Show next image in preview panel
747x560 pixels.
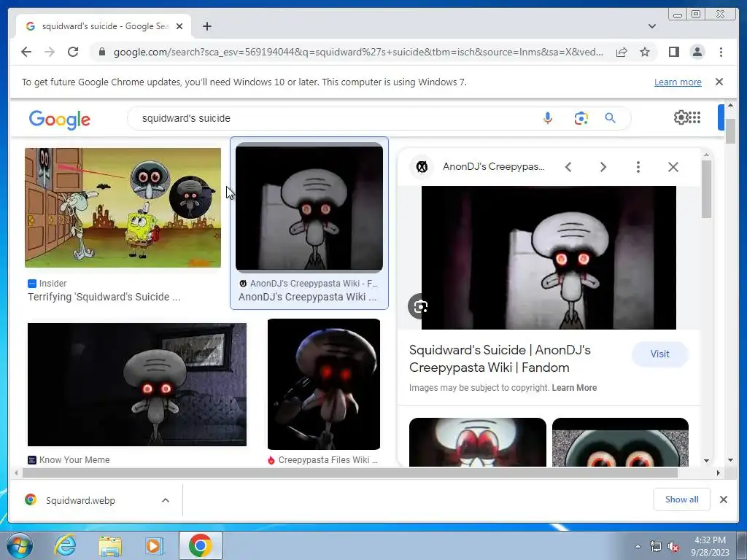pos(603,167)
